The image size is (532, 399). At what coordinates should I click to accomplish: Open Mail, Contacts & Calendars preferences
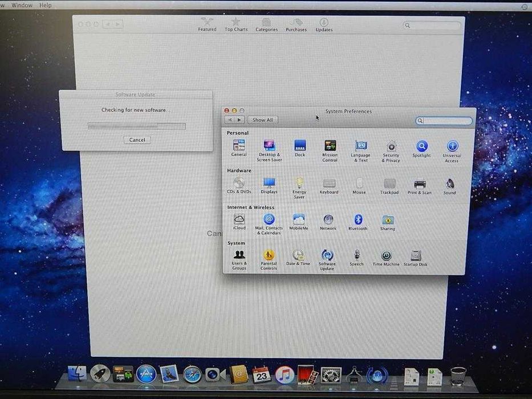pyautogui.click(x=269, y=224)
